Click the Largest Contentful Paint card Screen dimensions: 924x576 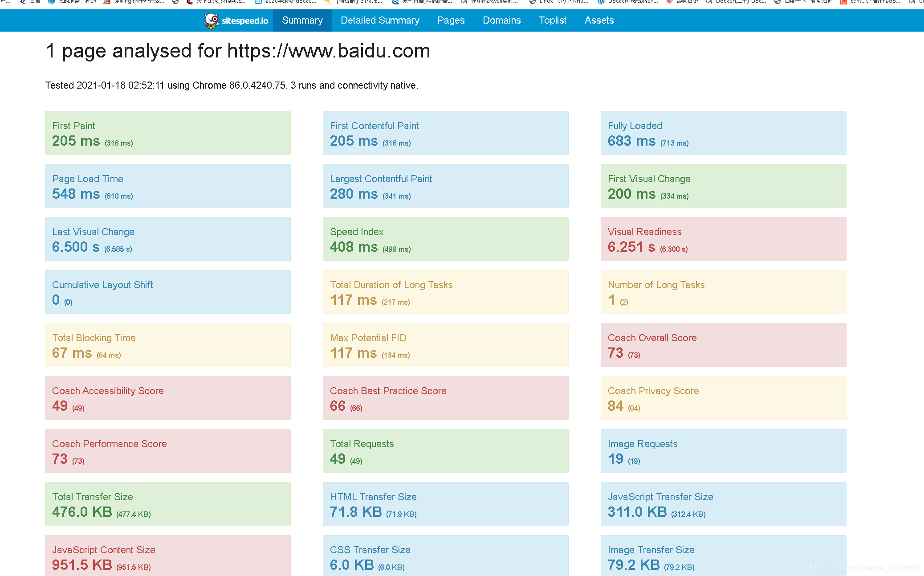[445, 186]
